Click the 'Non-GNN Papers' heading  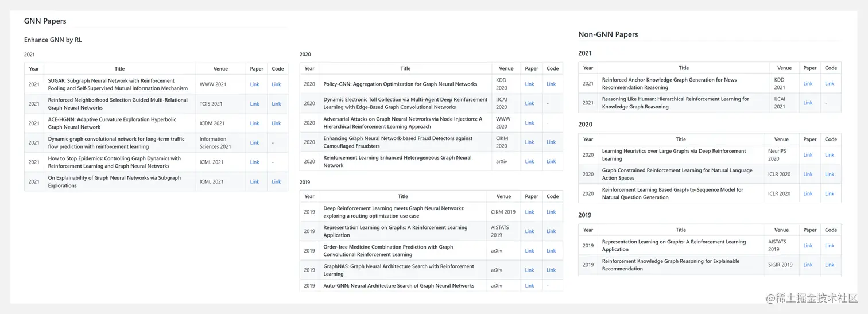pyautogui.click(x=608, y=34)
